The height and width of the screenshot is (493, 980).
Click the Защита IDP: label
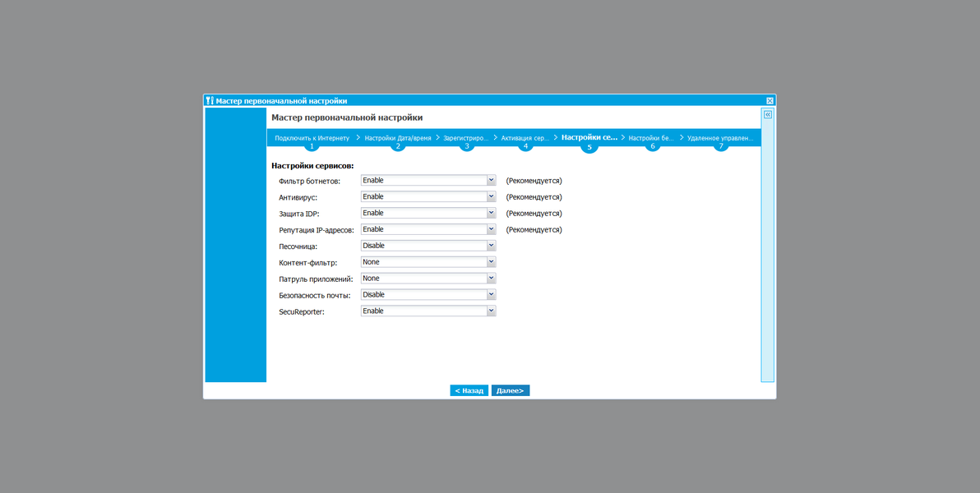click(x=299, y=214)
